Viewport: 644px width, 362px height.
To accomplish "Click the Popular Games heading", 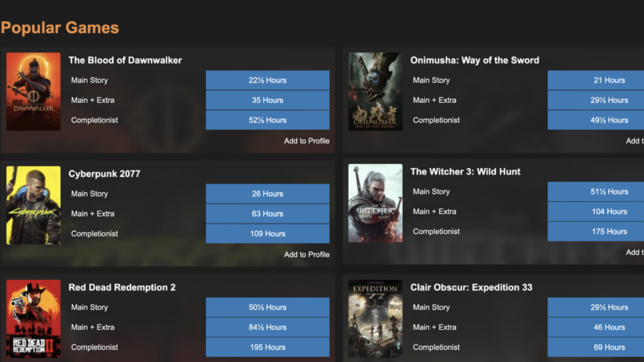I will coord(60,28).
